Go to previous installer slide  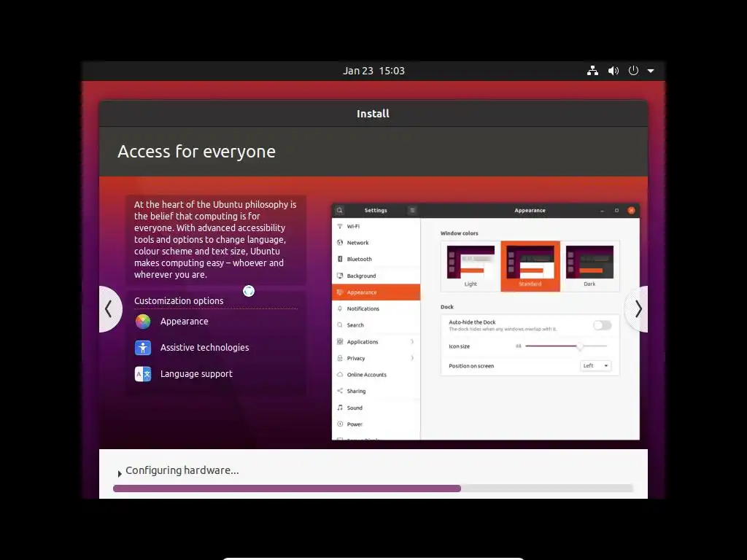tap(109, 309)
